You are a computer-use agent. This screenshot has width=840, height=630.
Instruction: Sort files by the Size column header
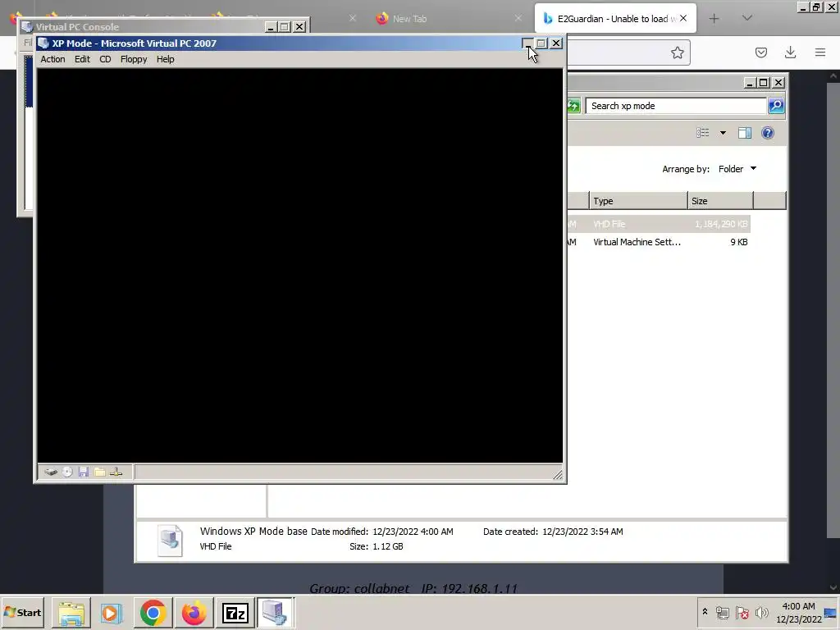[720, 201]
